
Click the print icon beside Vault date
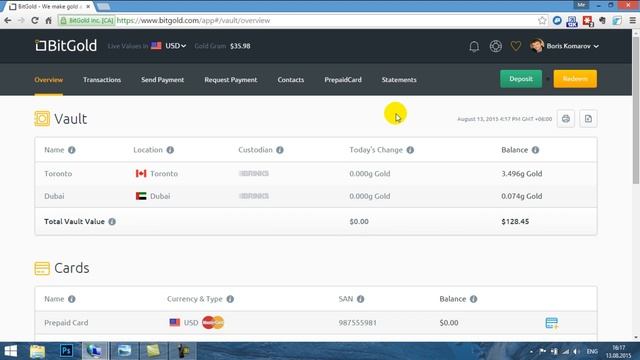[566, 119]
